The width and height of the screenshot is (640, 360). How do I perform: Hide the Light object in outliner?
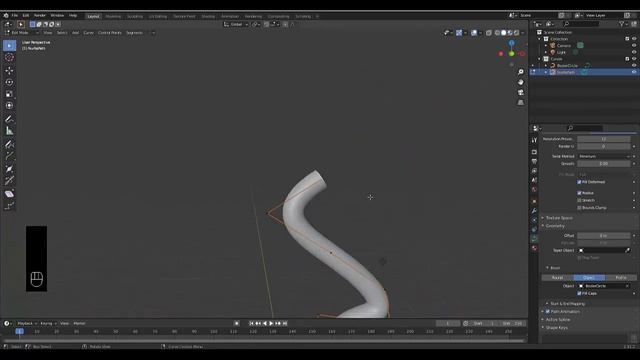[x=634, y=52]
